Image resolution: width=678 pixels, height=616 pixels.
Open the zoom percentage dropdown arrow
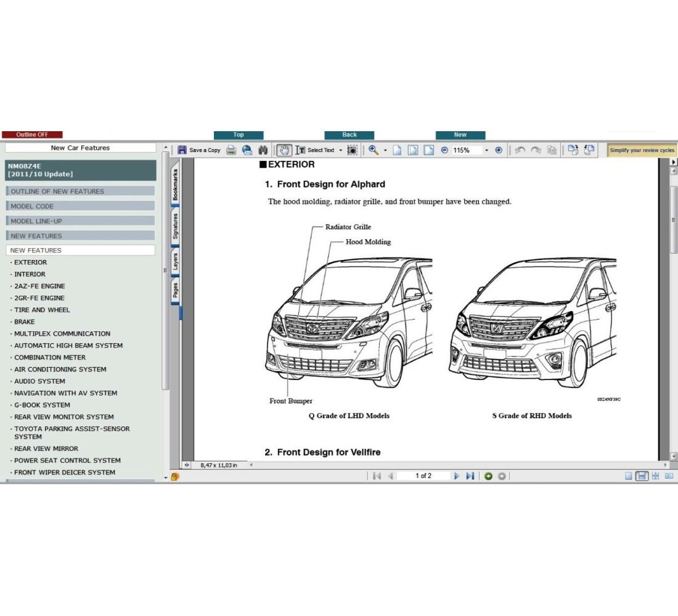coord(486,150)
